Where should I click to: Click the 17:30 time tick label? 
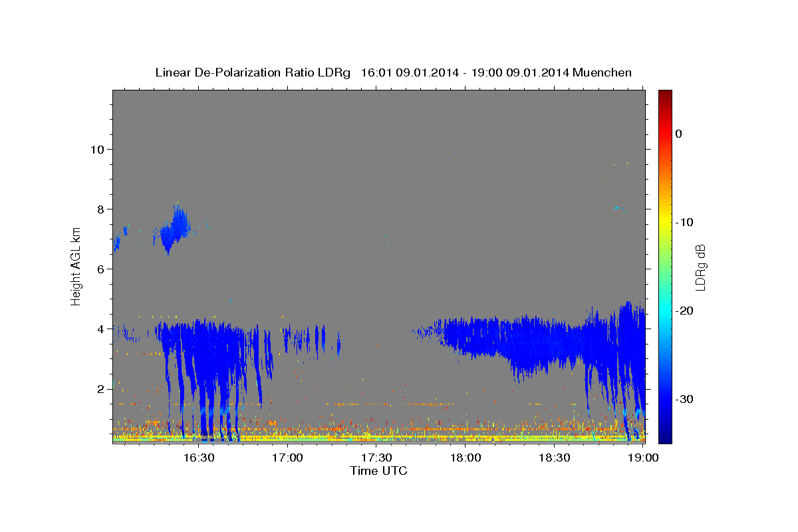376,458
